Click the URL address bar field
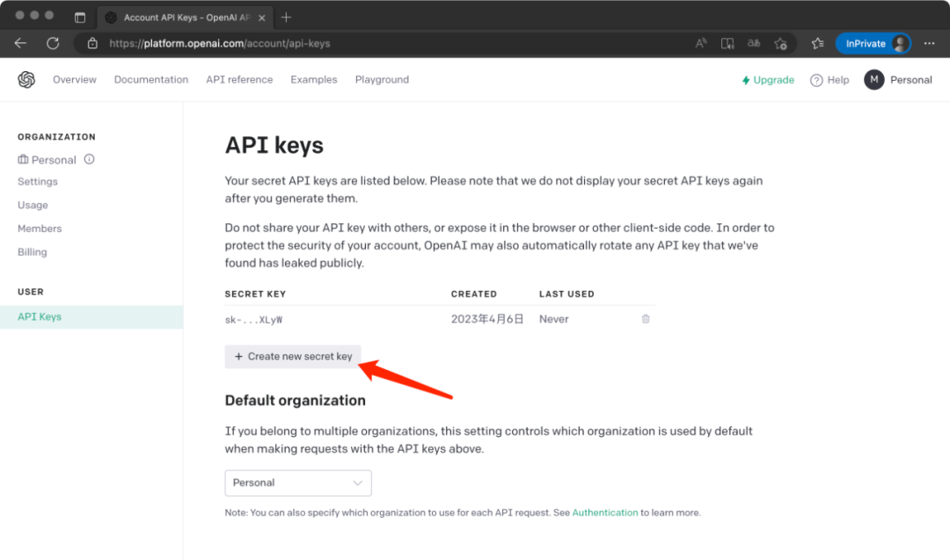 (396, 43)
